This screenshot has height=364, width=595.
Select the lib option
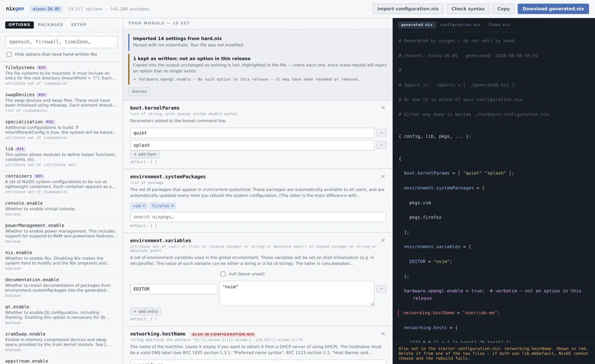click(x=61, y=157)
